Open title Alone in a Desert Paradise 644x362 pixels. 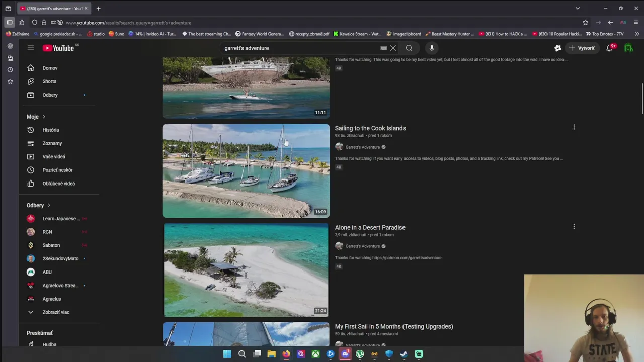click(x=370, y=227)
